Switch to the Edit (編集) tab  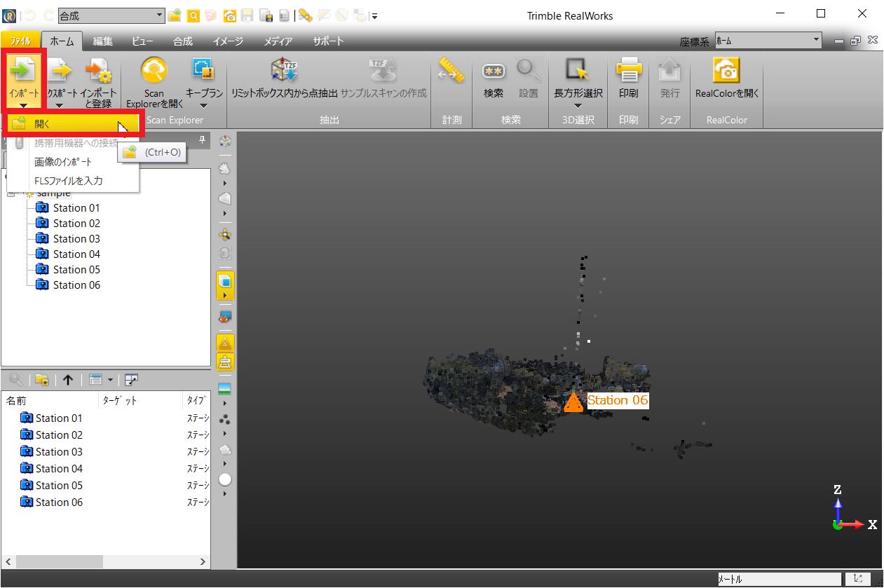click(103, 41)
